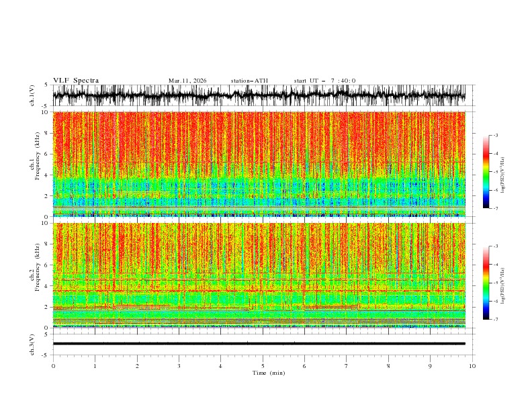This screenshot has width=532, height=411.
Task: Click the flat black ch.3 voltage trace
Action: click(259, 344)
